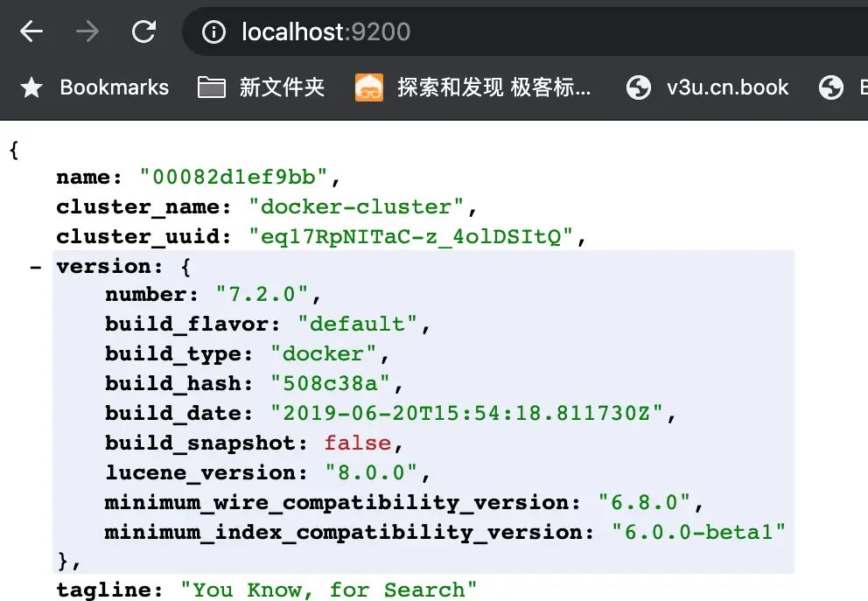The width and height of the screenshot is (868, 601).
Task: Click the Bookmarks star icon
Action: [31, 87]
